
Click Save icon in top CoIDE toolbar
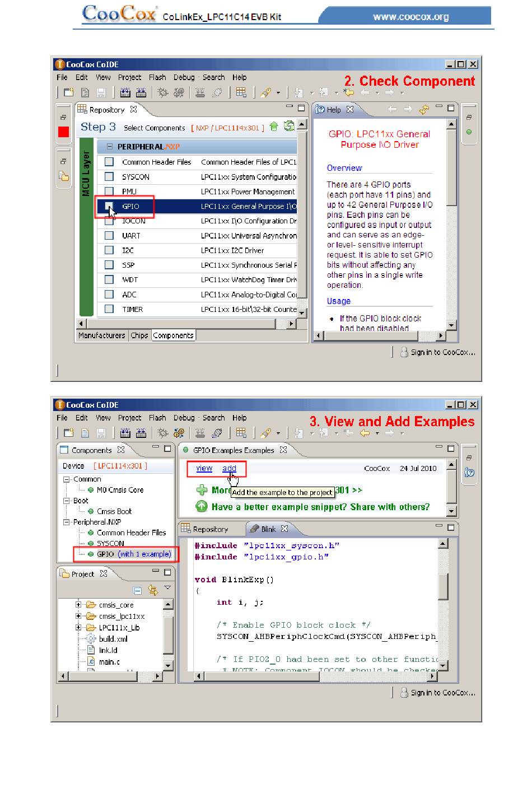[x=101, y=92]
